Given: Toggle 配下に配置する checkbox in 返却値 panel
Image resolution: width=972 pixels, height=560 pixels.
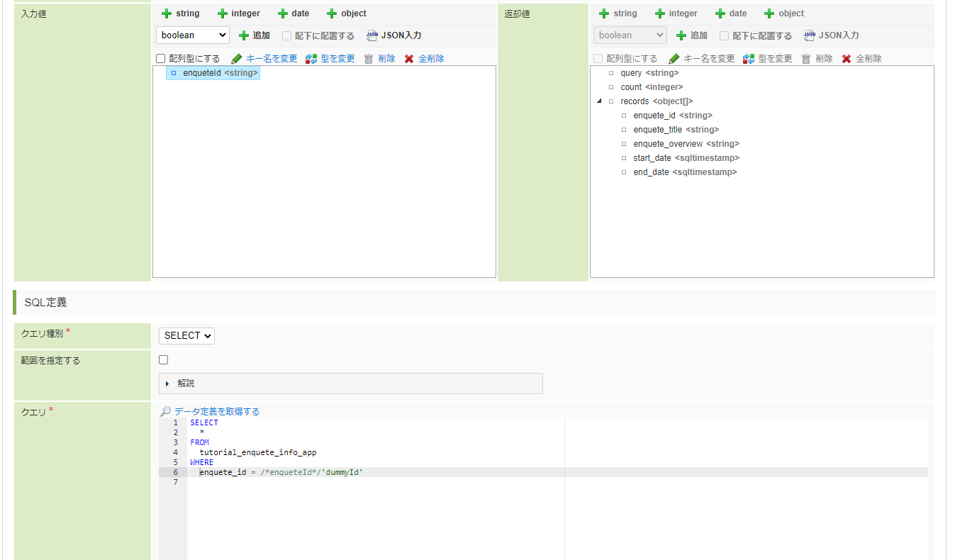Looking at the screenshot, I should 724,35.
